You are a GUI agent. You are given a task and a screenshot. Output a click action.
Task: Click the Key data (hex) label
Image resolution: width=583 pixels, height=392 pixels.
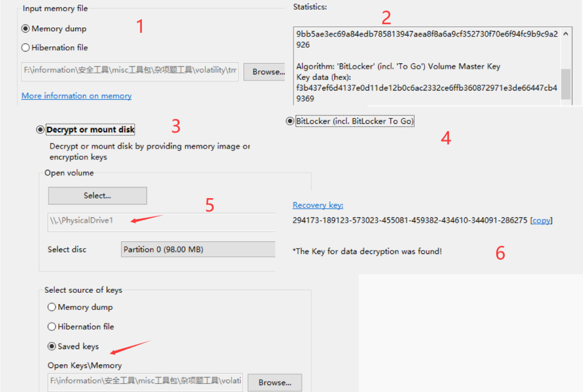click(x=323, y=77)
